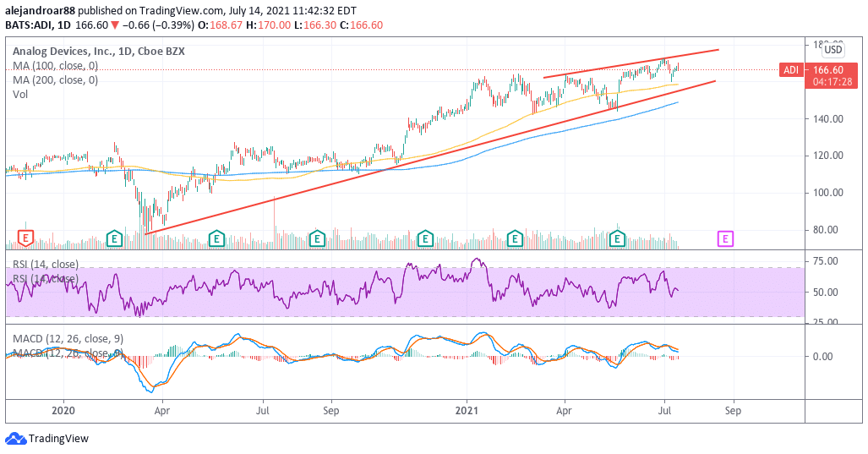
Task: Click the 80.00 price axis label
Action: pos(825,230)
